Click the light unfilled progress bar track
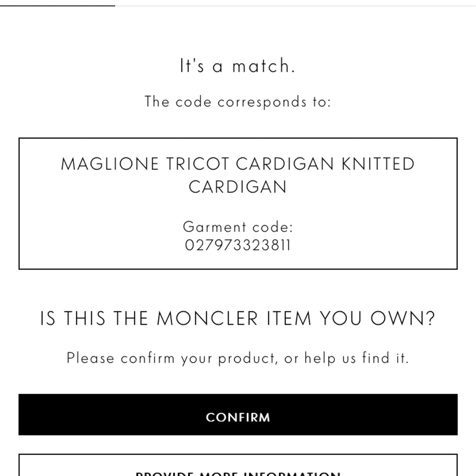Image resolution: width=476 pixels, height=476 pixels. click(x=295, y=6)
